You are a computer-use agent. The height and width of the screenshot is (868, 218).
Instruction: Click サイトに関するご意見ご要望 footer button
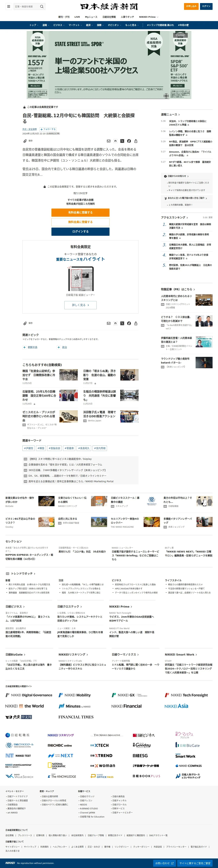click(195, 863)
